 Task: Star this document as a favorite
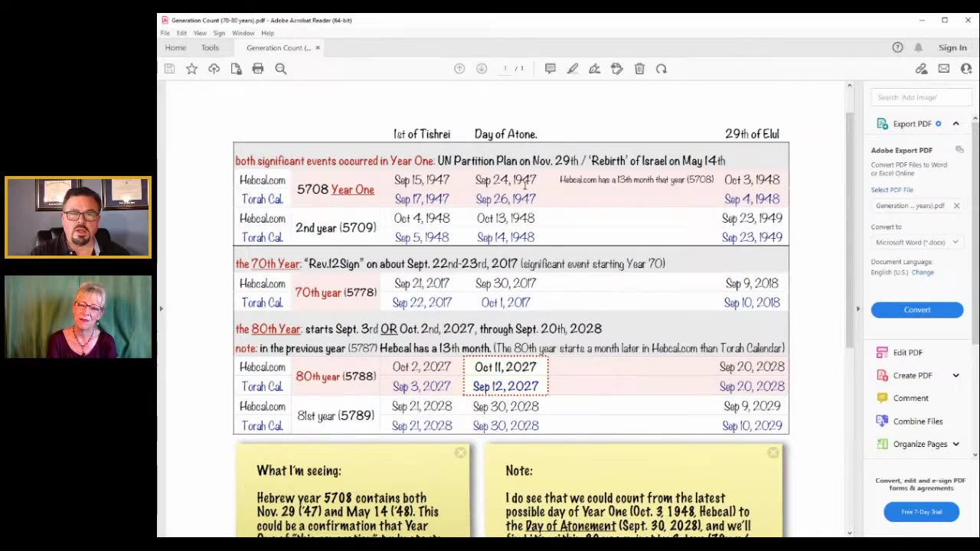coord(191,69)
